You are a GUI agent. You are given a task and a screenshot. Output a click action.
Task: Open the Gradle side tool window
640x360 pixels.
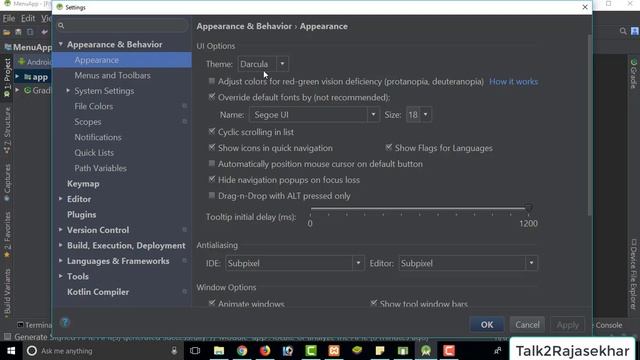tap(634, 73)
